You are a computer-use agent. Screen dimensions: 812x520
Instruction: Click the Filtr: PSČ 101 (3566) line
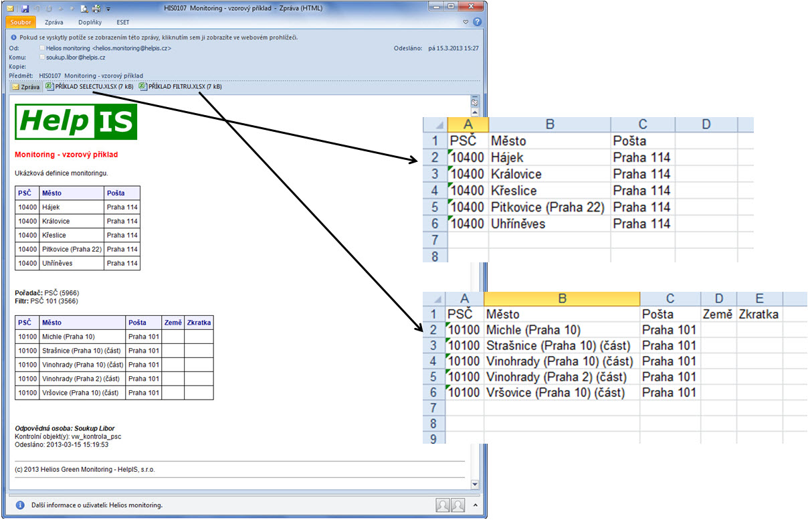(45, 301)
